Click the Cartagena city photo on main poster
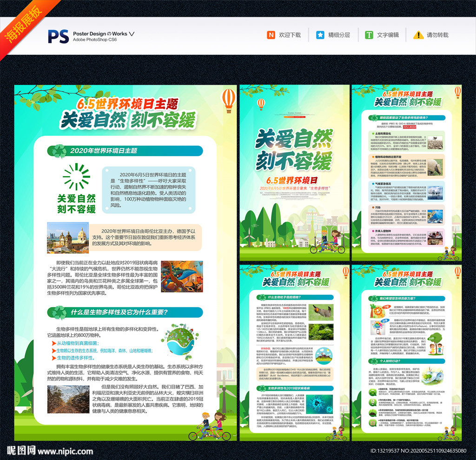Image resolution: width=476 pixels, height=460 pixels. click(68, 239)
